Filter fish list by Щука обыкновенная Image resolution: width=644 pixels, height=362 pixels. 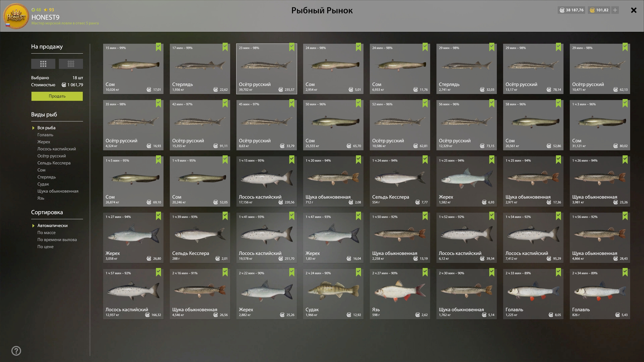pyautogui.click(x=58, y=191)
